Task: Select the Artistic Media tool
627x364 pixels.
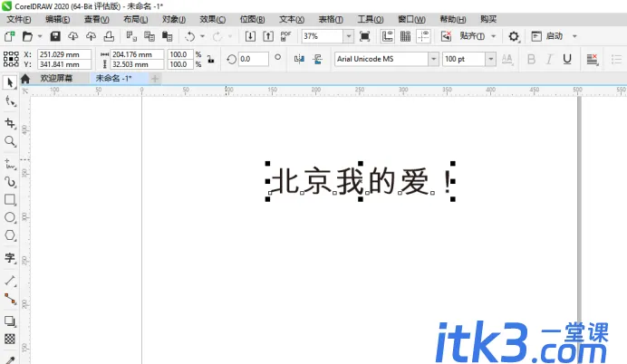Action: (10, 182)
